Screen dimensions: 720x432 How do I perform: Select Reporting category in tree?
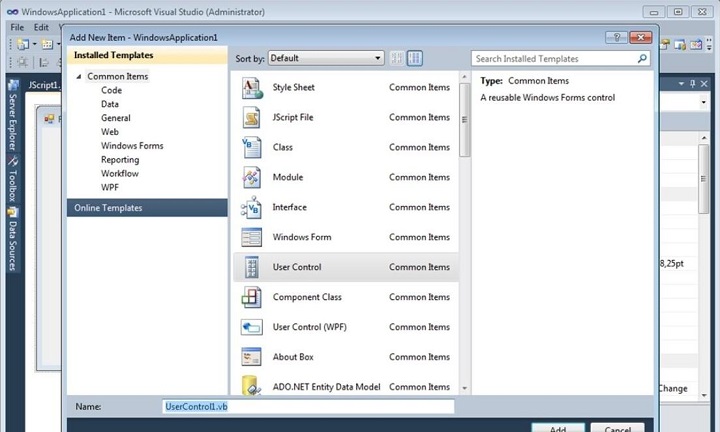point(120,160)
